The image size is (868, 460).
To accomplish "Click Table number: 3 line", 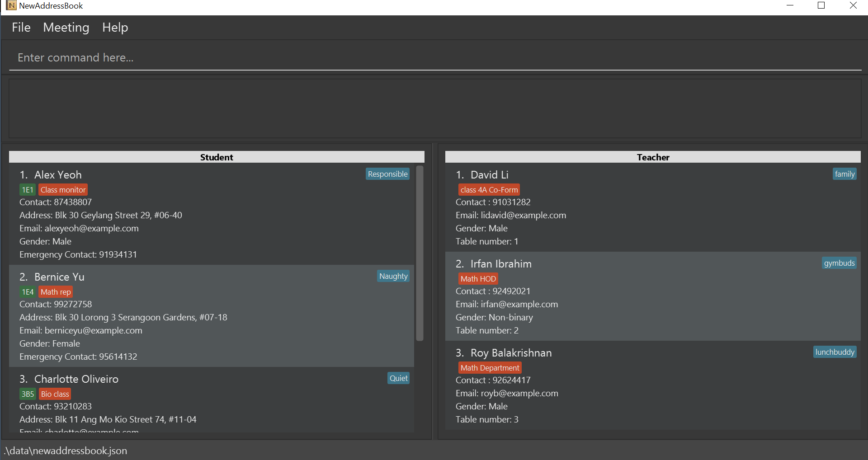I will (x=487, y=419).
